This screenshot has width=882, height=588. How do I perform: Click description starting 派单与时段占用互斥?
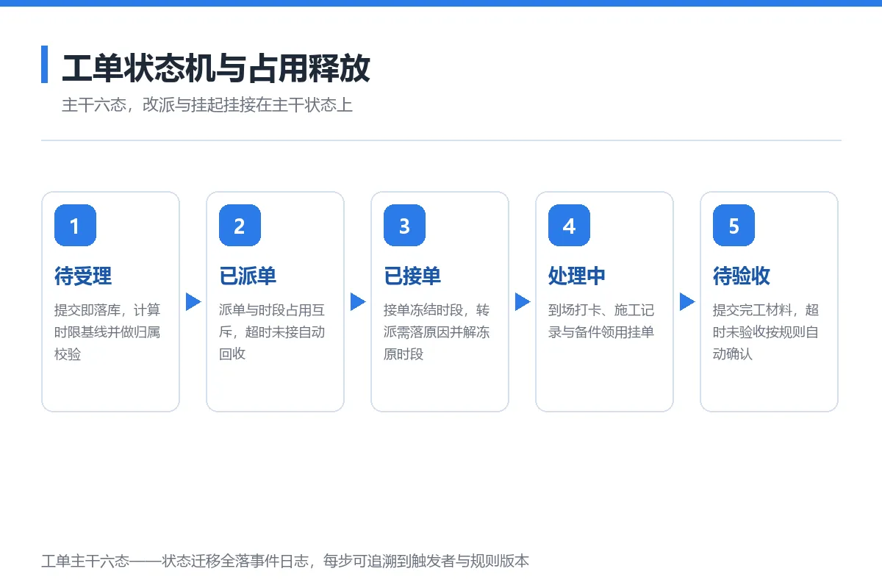pyautogui.click(x=272, y=332)
